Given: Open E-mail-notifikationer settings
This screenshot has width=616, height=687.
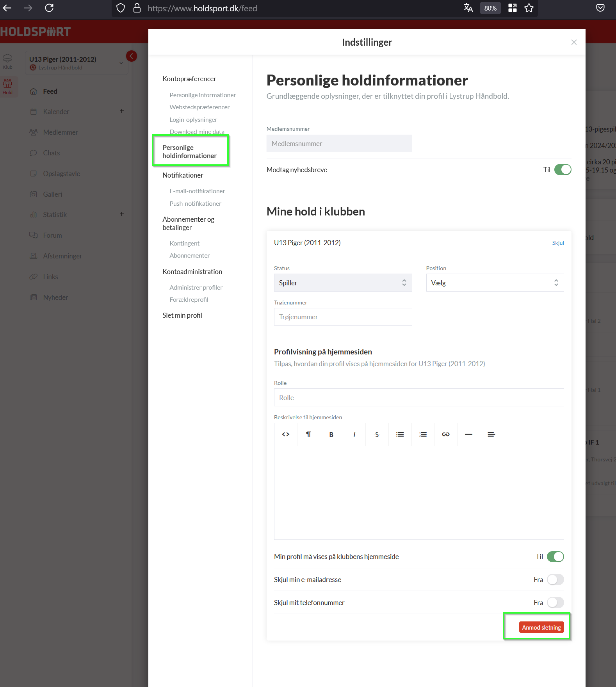Looking at the screenshot, I should pyautogui.click(x=197, y=191).
